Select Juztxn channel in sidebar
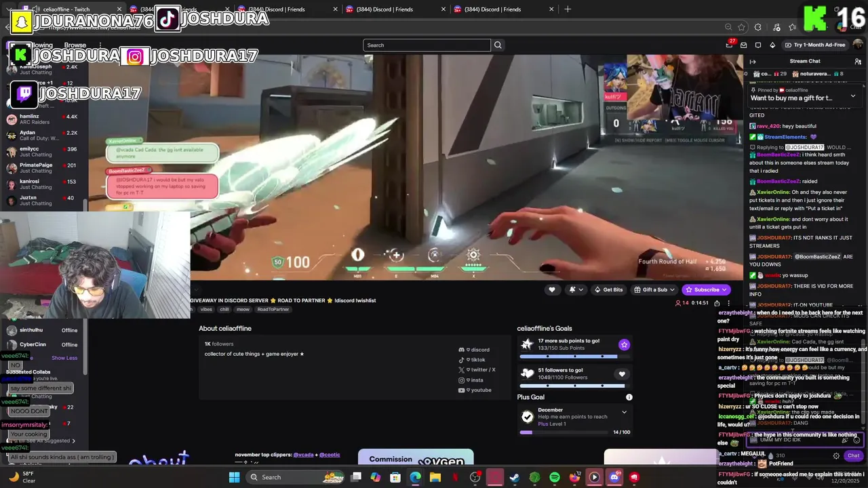868x488 pixels. pos(43,201)
